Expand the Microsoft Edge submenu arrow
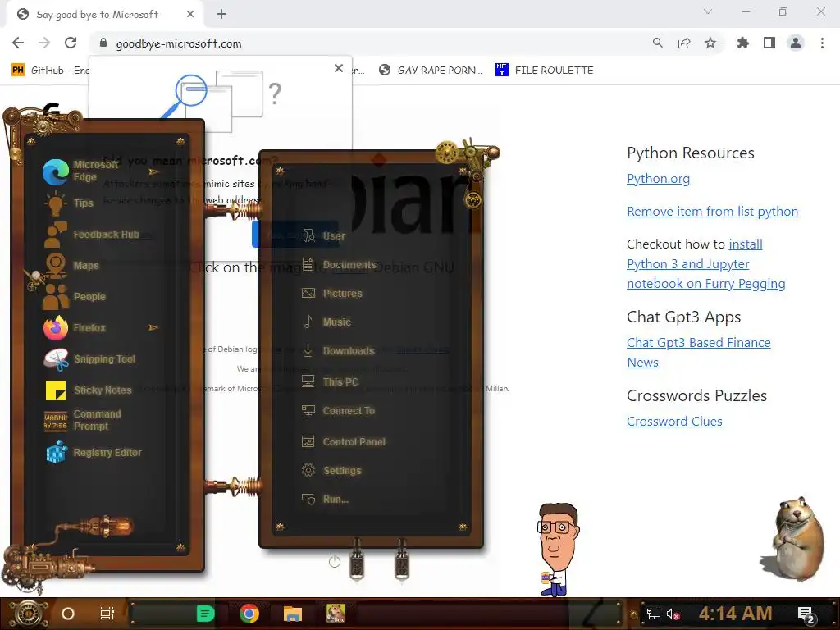 (x=153, y=172)
